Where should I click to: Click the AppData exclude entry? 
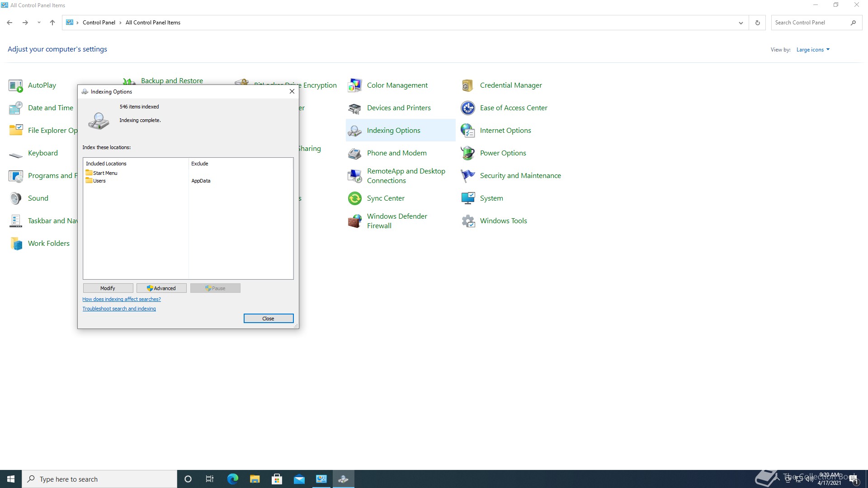click(201, 181)
